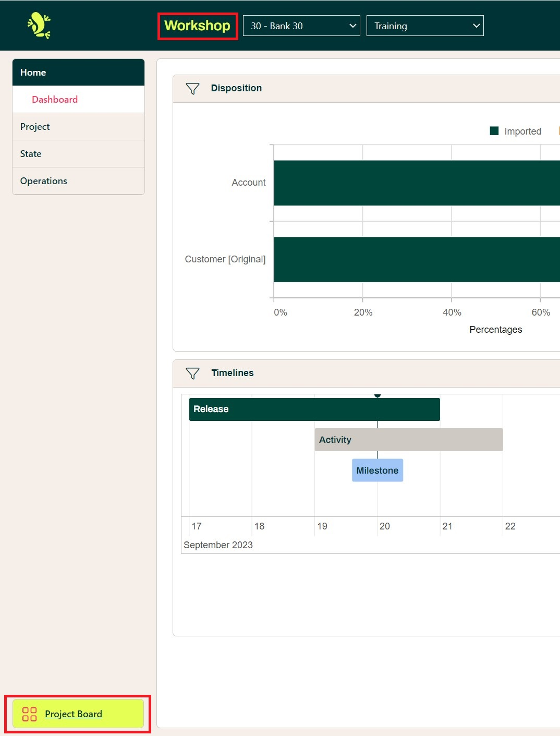Open the State menu item
This screenshot has width=560, height=736.
[x=31, y=154]
